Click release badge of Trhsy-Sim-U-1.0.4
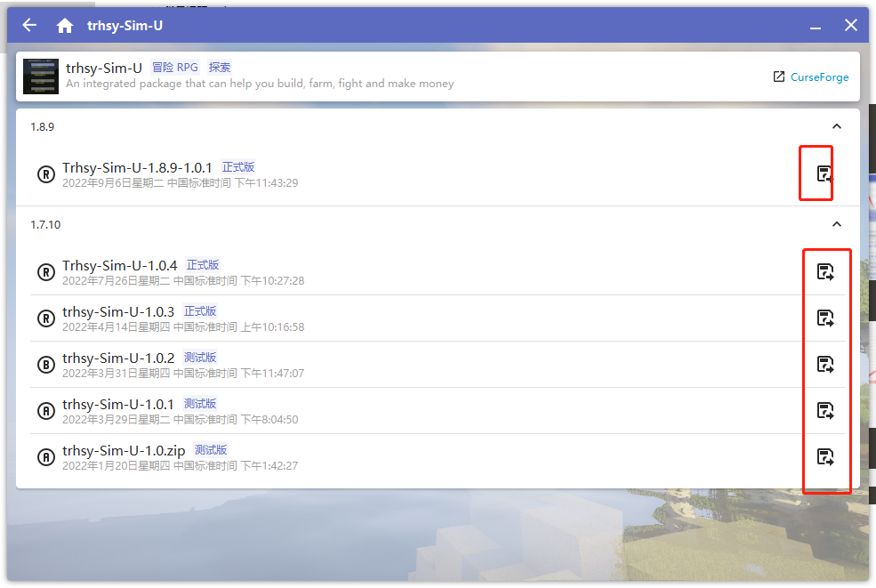 tap(46, 272)
